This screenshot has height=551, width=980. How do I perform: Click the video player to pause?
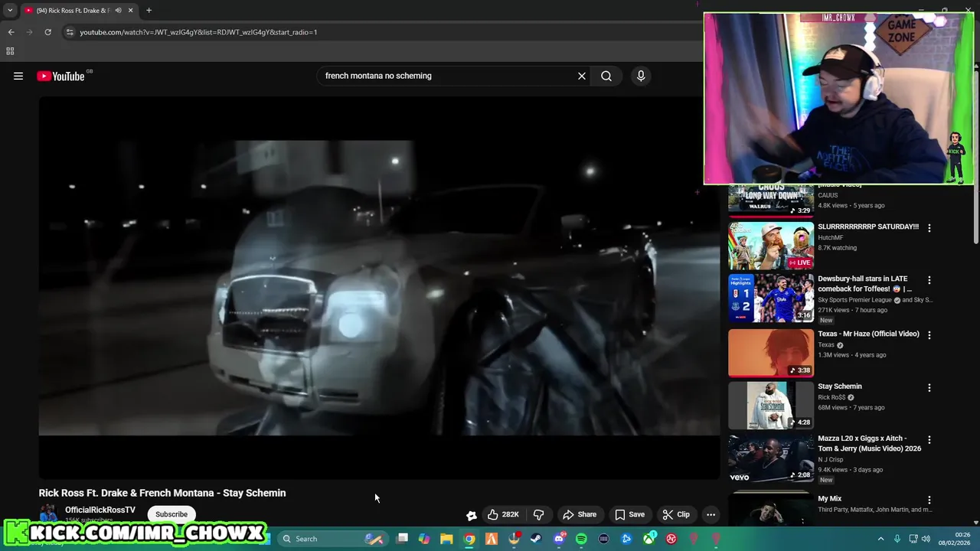click(379, 287)
